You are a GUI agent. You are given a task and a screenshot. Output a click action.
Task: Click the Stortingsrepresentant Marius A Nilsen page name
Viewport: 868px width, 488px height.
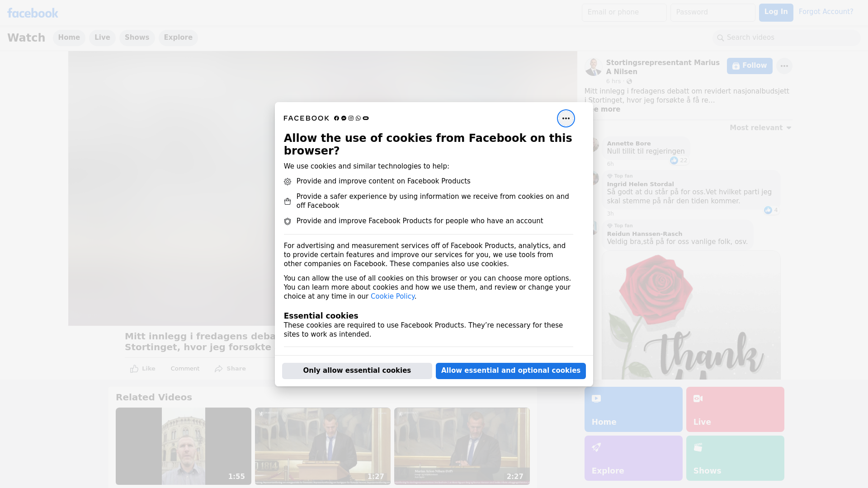pos(663,67)
